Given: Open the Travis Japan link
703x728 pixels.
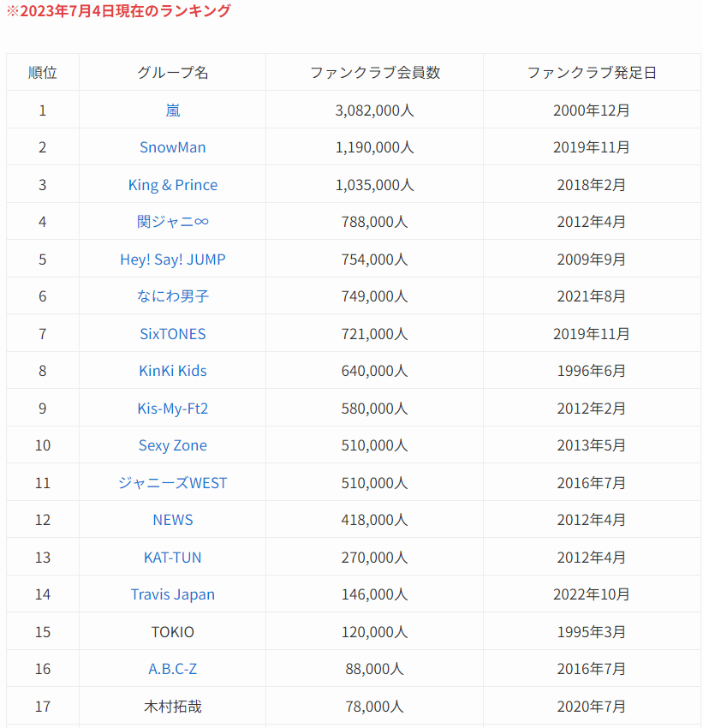Looking at the screenshot, I should pyautogui.click(x=172, y=594).
